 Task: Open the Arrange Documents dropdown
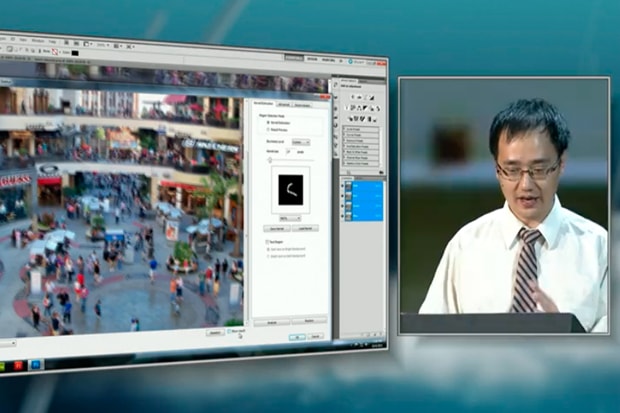[x=118, y=46]
